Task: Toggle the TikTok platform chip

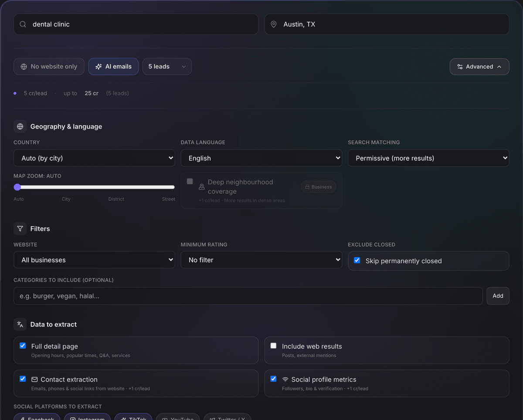Action: pyautogui.click(x=133, y=417)
